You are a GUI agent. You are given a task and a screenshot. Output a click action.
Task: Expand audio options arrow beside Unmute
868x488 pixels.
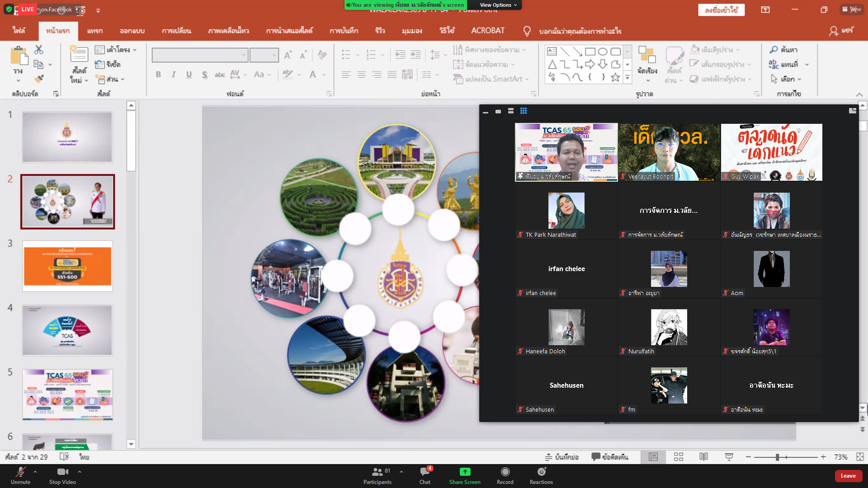[x=35, y=471]
